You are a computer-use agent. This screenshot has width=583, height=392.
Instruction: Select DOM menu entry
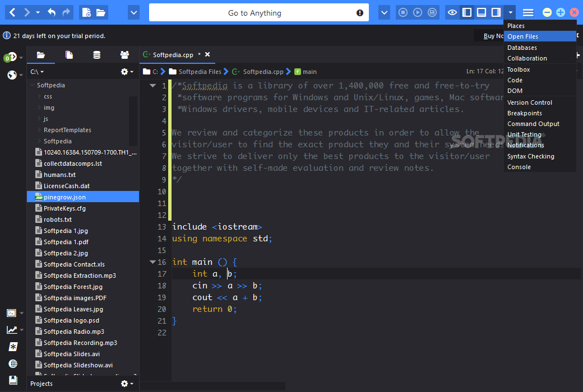pos(540,91)
